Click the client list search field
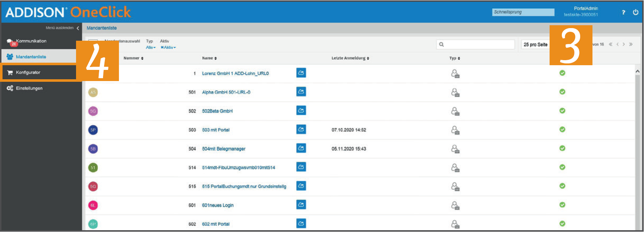 pyautogui.click(x=475, y=44)
